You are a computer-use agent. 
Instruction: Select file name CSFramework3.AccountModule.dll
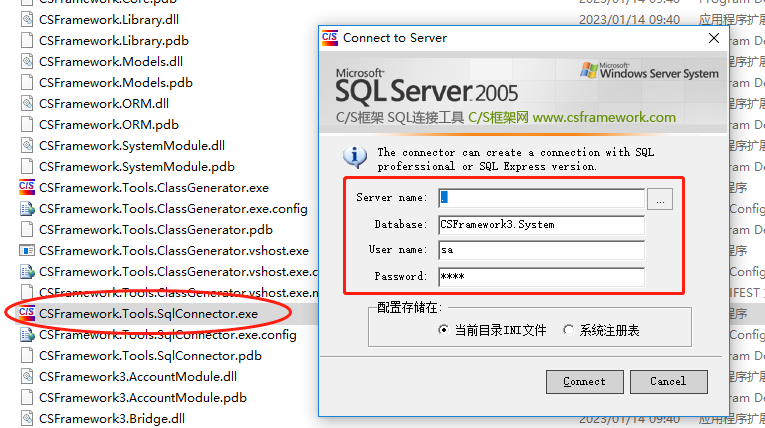coord(138,376)
